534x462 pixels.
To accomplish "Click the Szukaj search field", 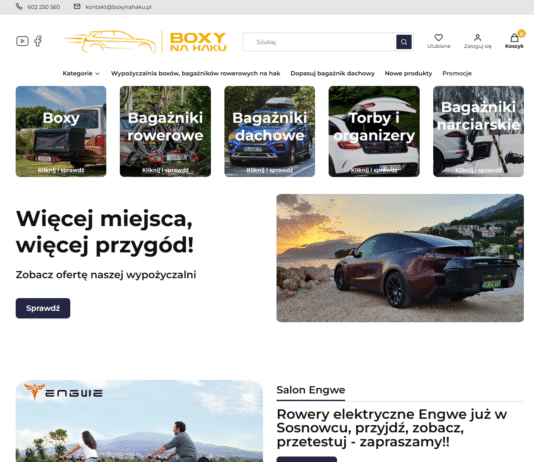I will click(x=319, y=42).
